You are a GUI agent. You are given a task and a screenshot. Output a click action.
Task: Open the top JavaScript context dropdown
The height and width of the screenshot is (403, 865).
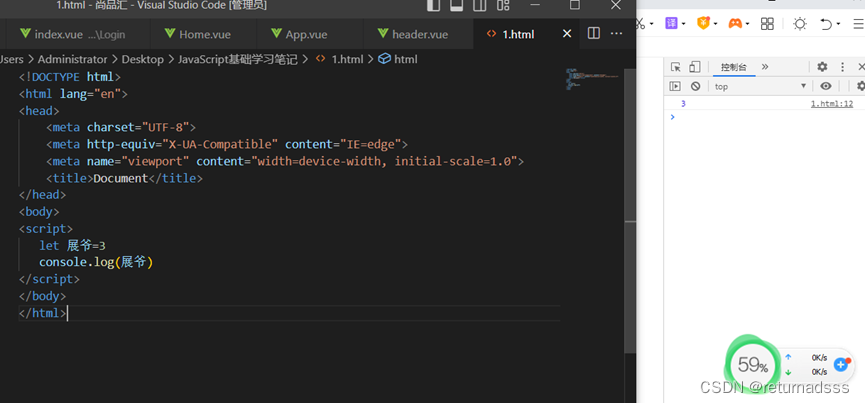pos(760,86)
